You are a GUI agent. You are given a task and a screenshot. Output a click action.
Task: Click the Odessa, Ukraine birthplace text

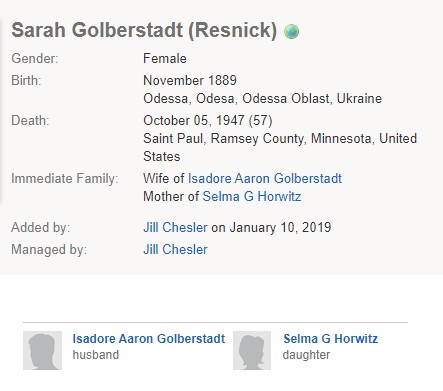point(263,99)
